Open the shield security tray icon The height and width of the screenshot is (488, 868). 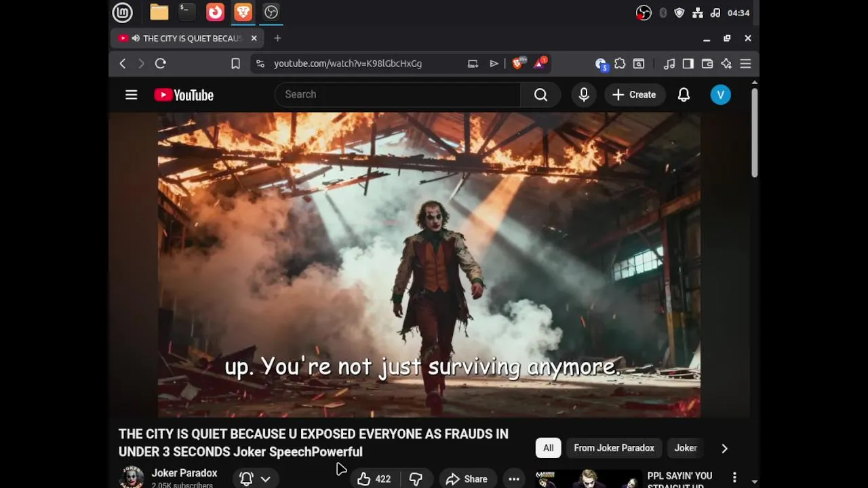[x=679, y=13]
